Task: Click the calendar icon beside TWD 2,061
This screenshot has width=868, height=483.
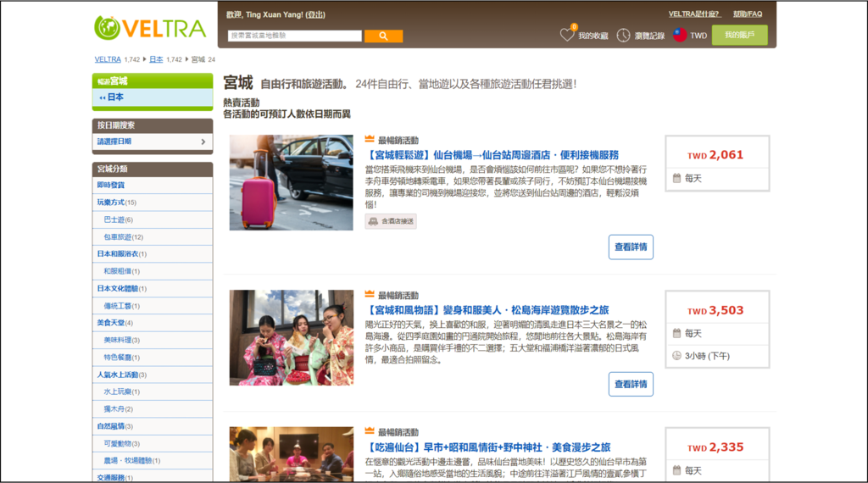Action: pos(676,178)
